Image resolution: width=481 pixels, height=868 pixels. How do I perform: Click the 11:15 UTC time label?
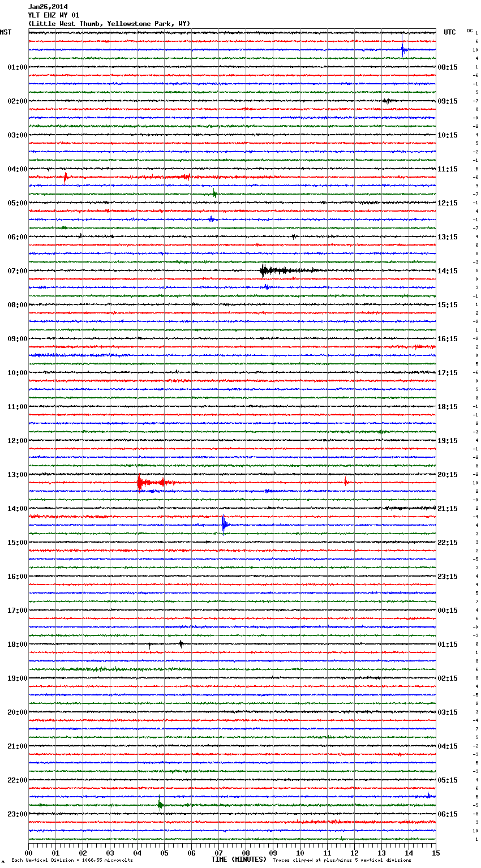(448, 169)
